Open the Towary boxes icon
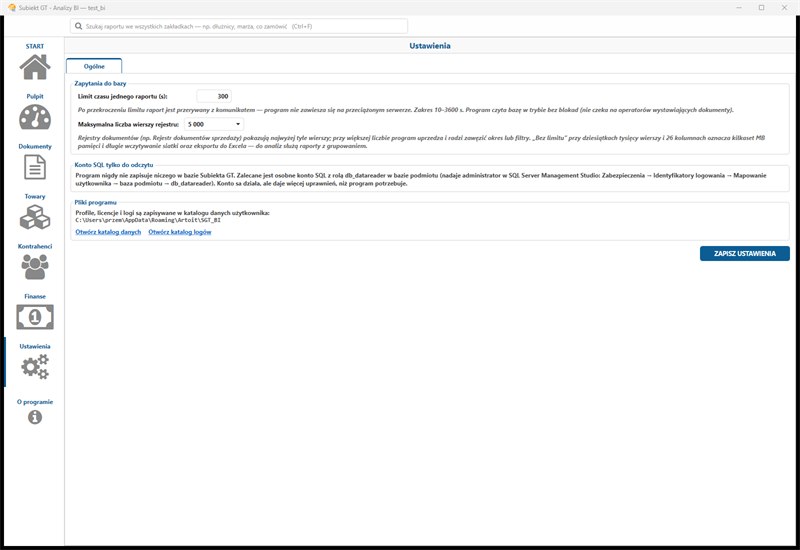800x550 pixels. coord(35,217)
